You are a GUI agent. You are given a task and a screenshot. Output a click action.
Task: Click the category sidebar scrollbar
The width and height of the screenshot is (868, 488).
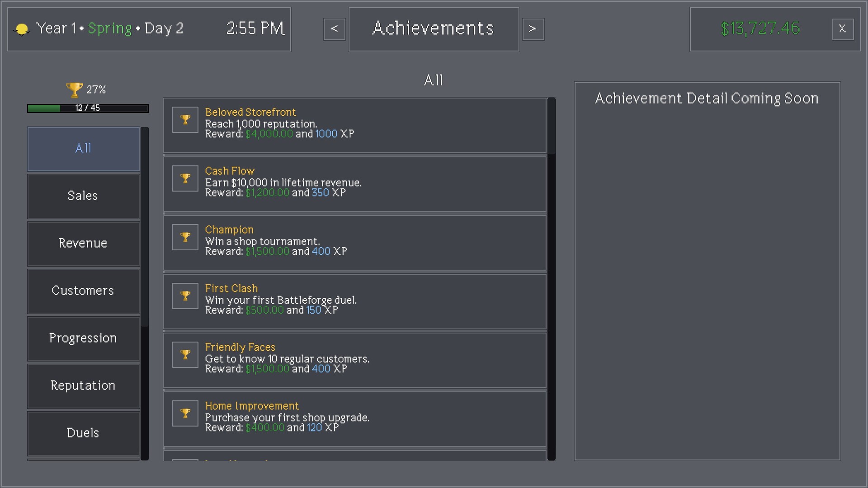pyautogui.click(x=145, y=227)
